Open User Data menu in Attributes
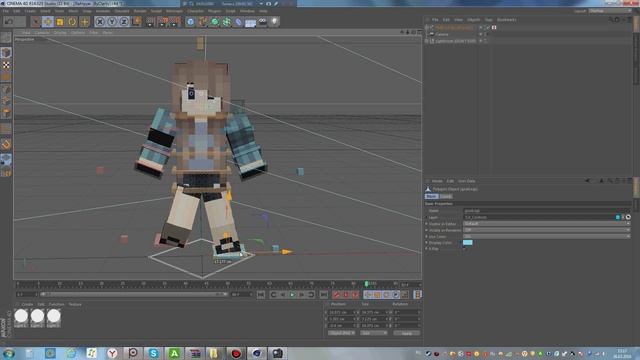 tap(466, 181)
